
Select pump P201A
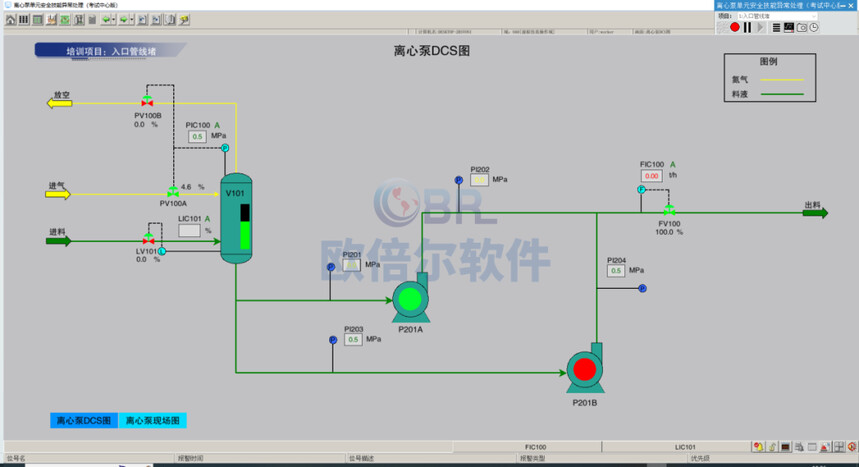pos(410,299)
